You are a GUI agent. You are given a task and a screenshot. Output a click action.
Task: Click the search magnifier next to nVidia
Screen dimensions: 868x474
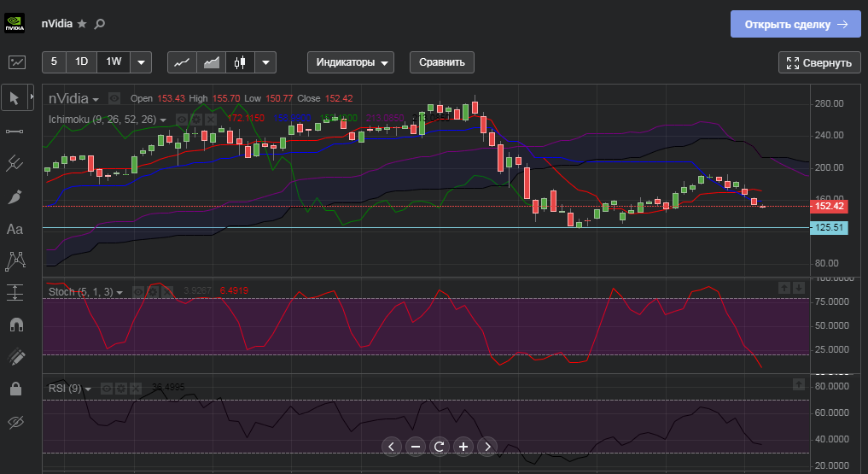(99, 24)
